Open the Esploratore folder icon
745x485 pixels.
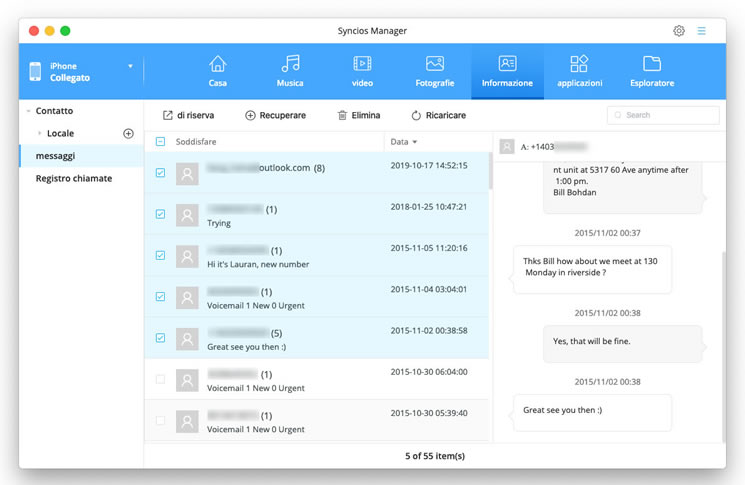(x=652, y=64)
